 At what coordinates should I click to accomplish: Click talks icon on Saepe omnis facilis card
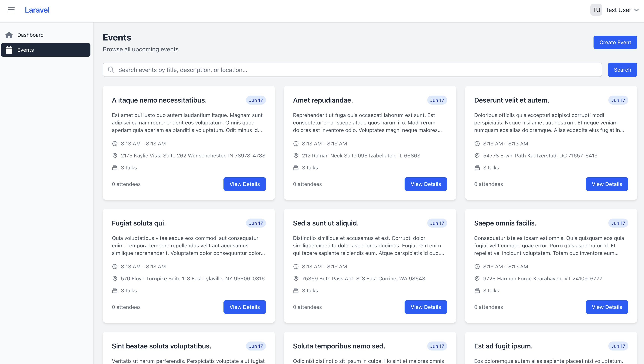click(477, 291)
